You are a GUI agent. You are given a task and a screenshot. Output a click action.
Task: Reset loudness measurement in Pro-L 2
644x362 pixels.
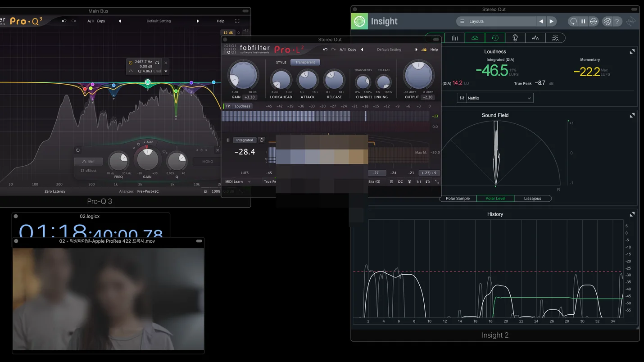262,140
